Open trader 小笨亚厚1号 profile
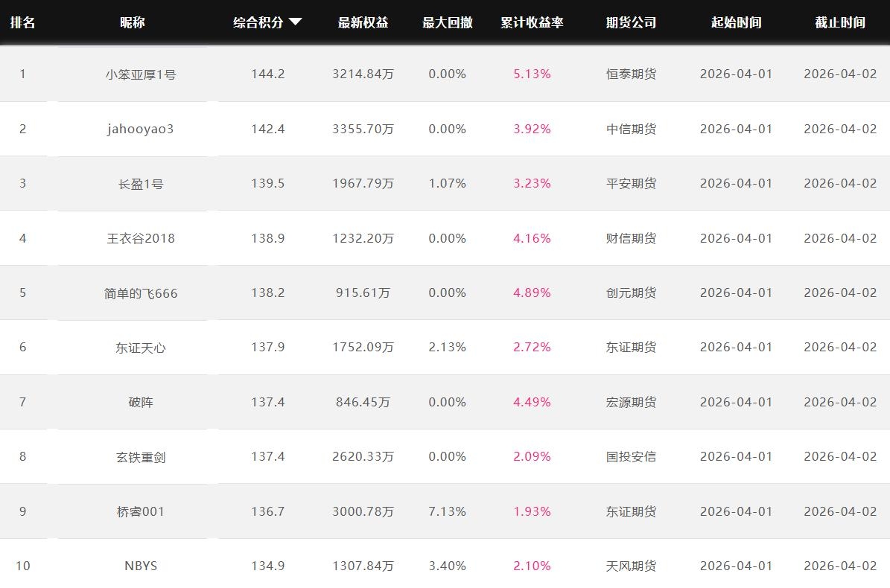 (140, 74)
